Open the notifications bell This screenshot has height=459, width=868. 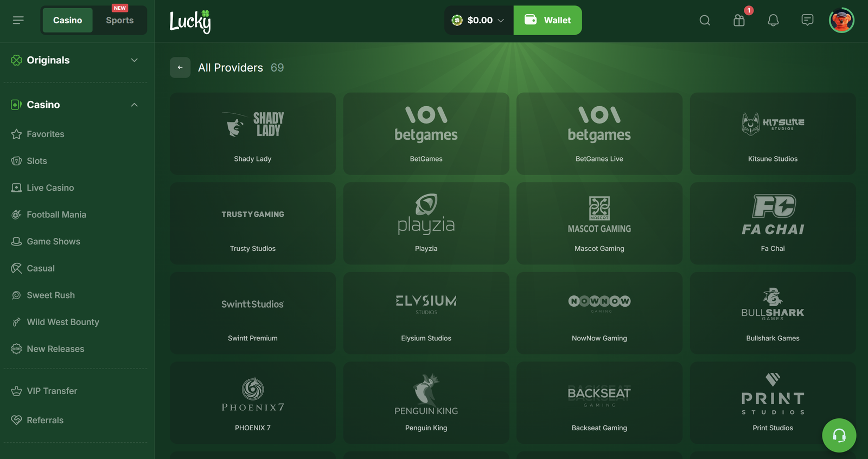[773, 20]
